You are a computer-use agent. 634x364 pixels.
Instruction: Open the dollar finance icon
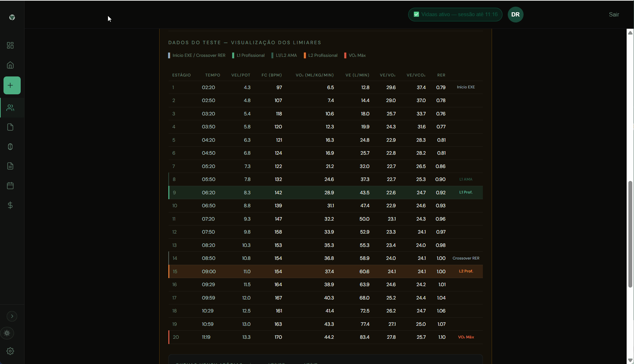coord(10,205)
